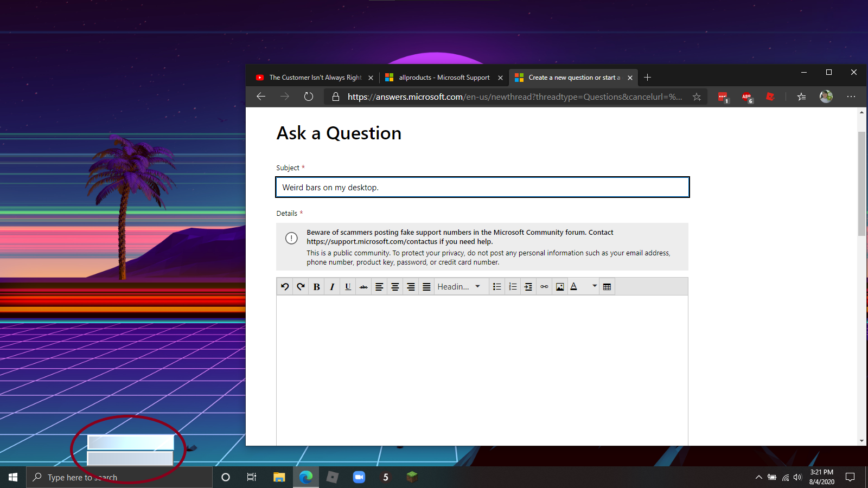
Task: Open the Settings and more menu
Action: [x=851, y=97]
